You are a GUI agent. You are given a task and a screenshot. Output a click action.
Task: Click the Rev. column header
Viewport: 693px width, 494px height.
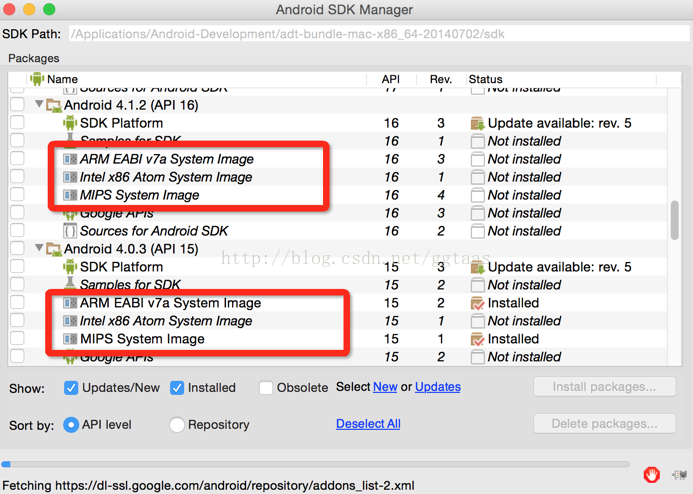coord(441,79)
